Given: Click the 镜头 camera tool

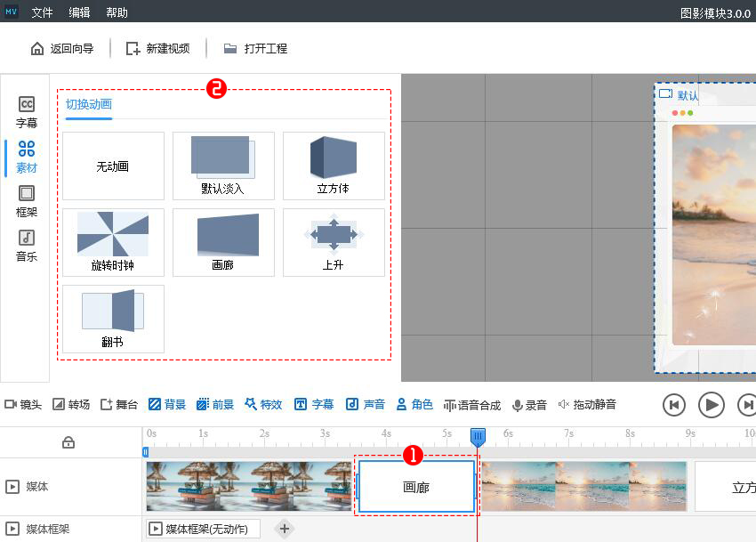Looking at the screenshot, I should tap(23, 404).
